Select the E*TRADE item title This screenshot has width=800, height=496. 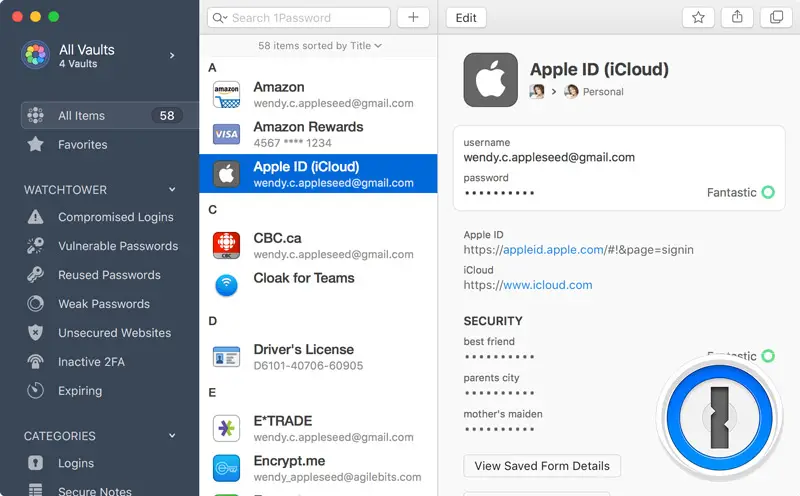point(283,420)
